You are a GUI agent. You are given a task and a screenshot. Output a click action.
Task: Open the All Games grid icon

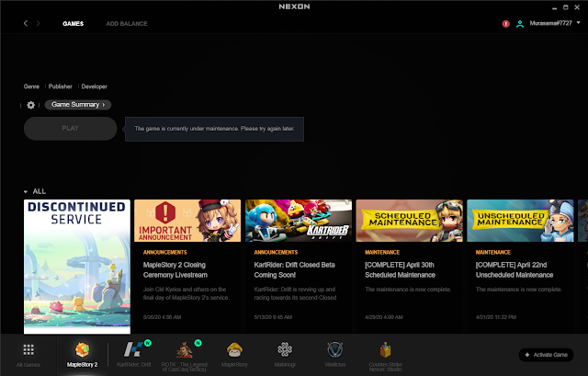28,353
